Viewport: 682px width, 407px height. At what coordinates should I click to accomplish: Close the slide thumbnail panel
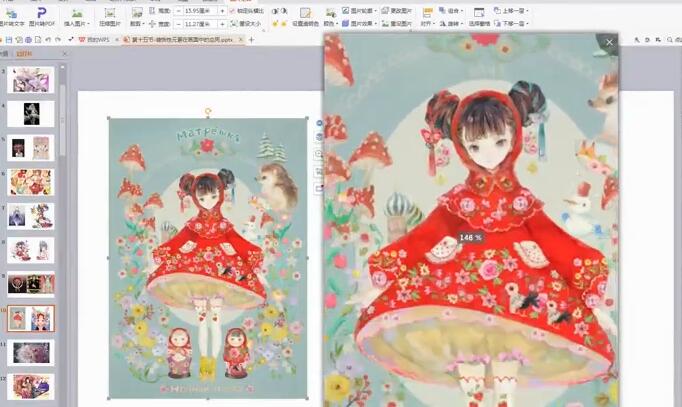click(x=64, y=54)
